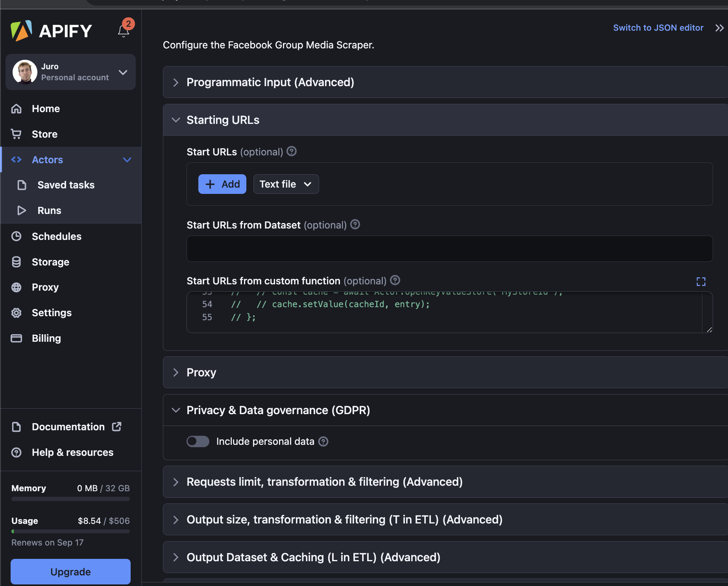728x586 pixels.
Task: Toggle Include personal data switch
Action: (x=198, y=441)
